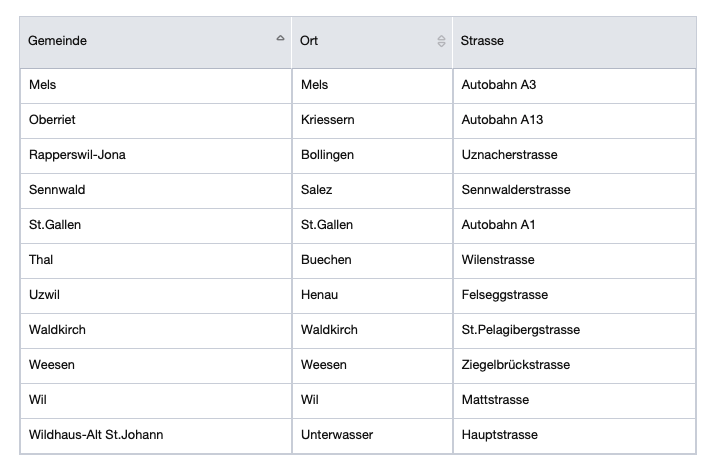This screenshot has height=470, width=717.
Task: Select the Salez cell
Action: point(317,190)
